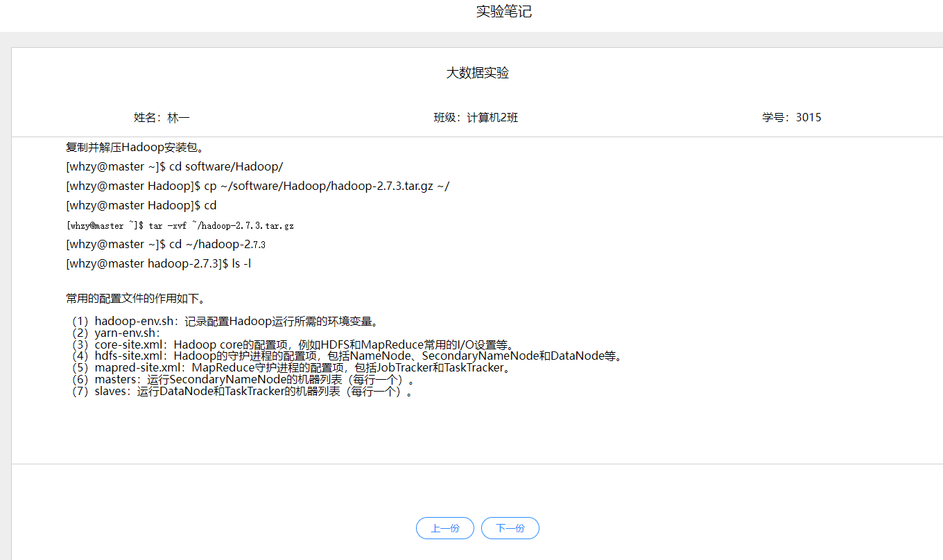Select the 大数据实验 heading

point(477,73)
